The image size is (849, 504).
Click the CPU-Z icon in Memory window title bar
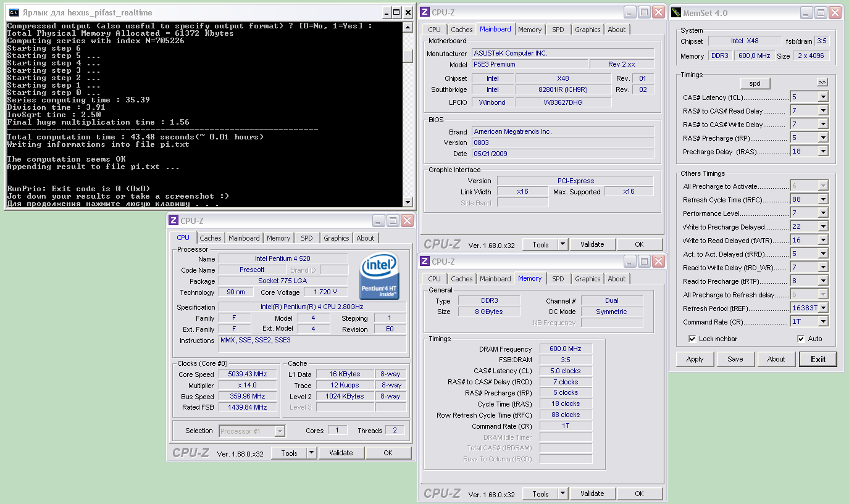click(425, 261)
